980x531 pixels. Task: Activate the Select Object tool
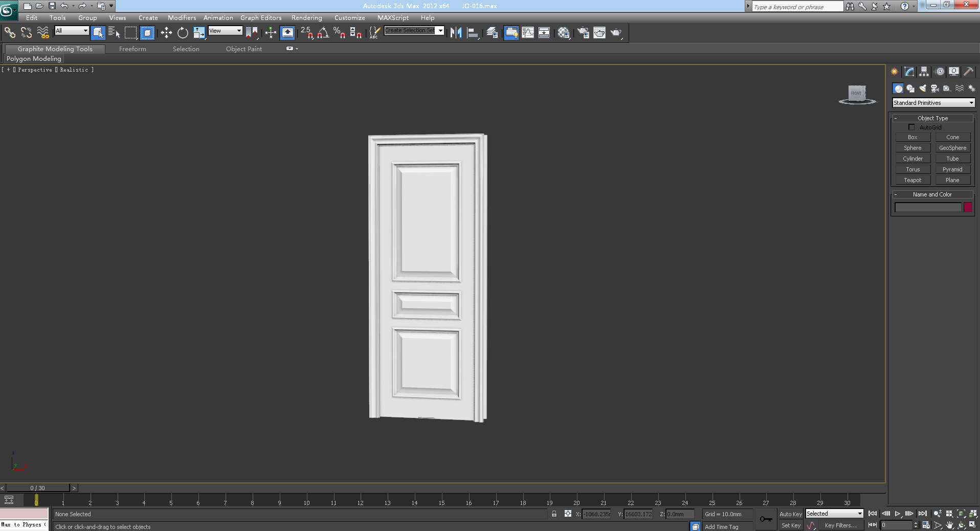(98, 33)
